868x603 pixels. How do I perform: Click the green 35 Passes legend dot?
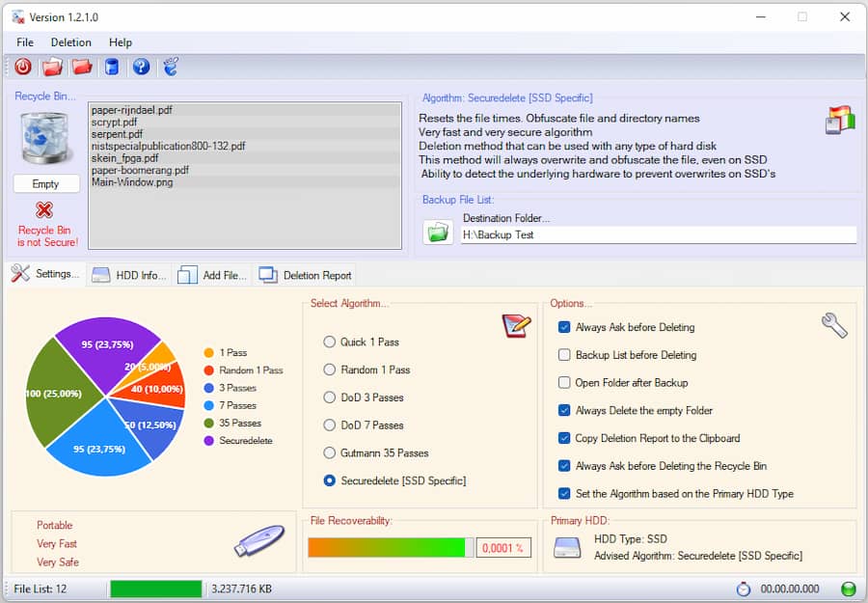(208, 423)
